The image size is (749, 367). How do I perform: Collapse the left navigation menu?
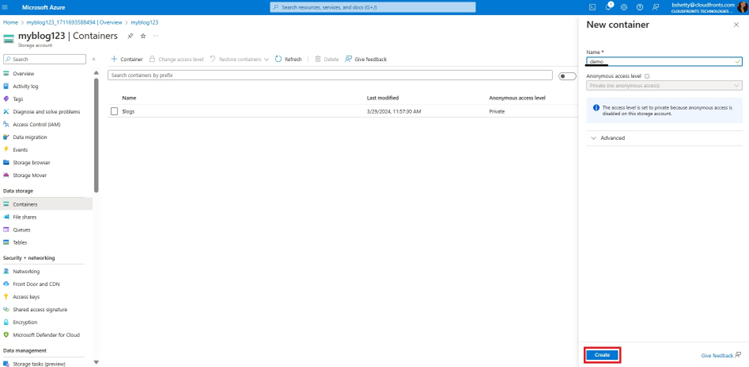tap(94, 59)
